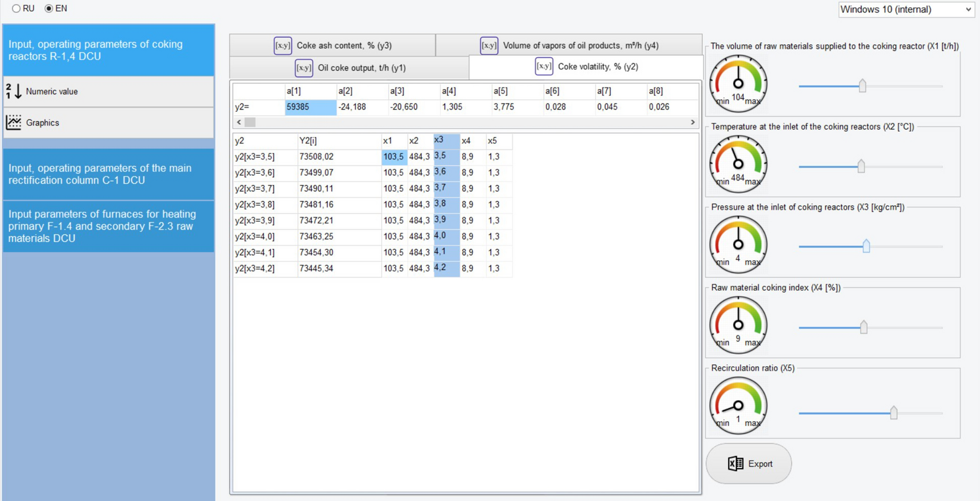Select the a[1] coefficient cell 59385
The width and height of the screenshot is (980, 501).
[310, 107]
